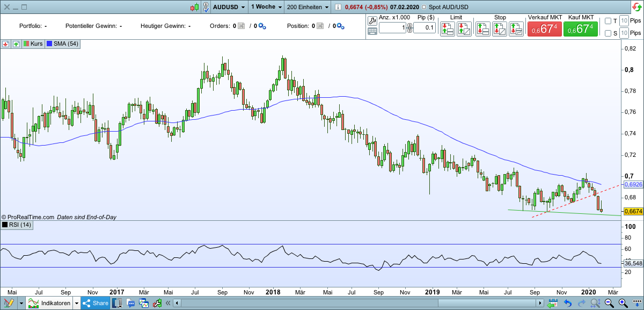Click the Verkauf MKT sell button
The image size is (644, 310).
click(545, 30)
